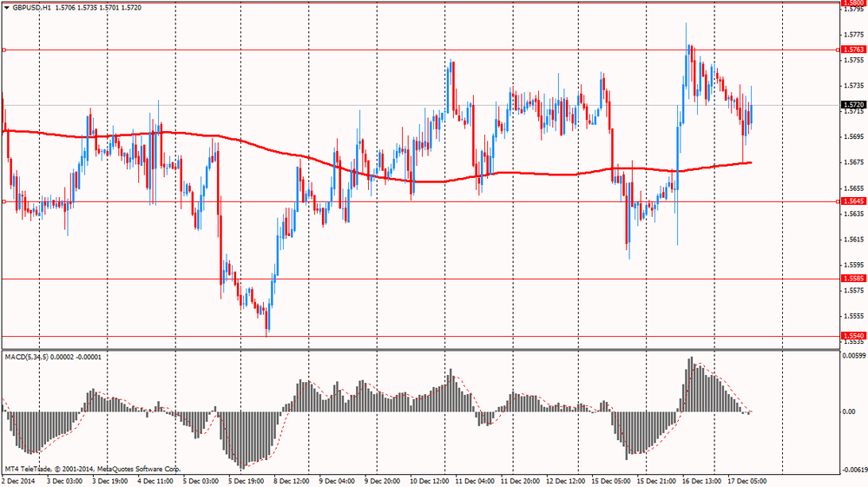
Task: Click the GBPUSD,H1 chart title text
Action: (31, 7)
